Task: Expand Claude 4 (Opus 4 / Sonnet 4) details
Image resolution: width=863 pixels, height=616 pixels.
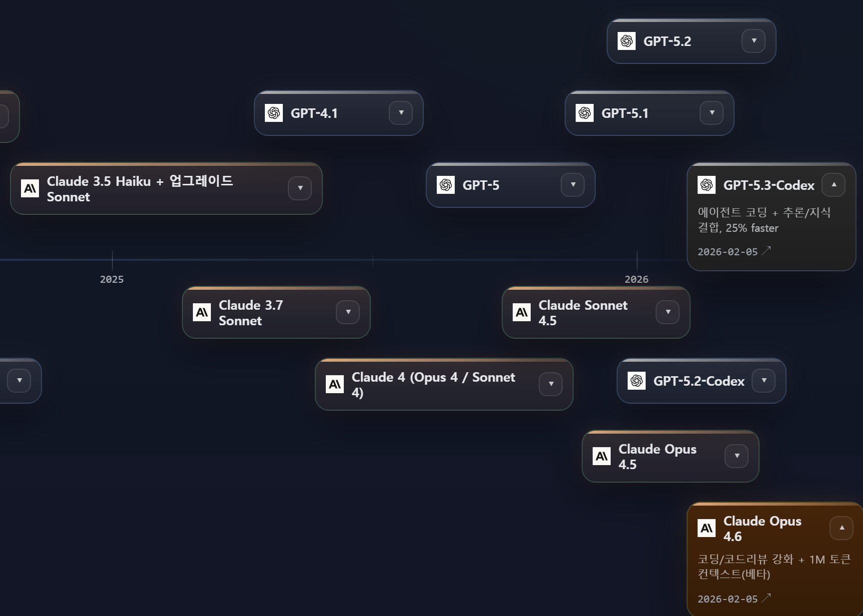Action: click(x=551, y=384)
